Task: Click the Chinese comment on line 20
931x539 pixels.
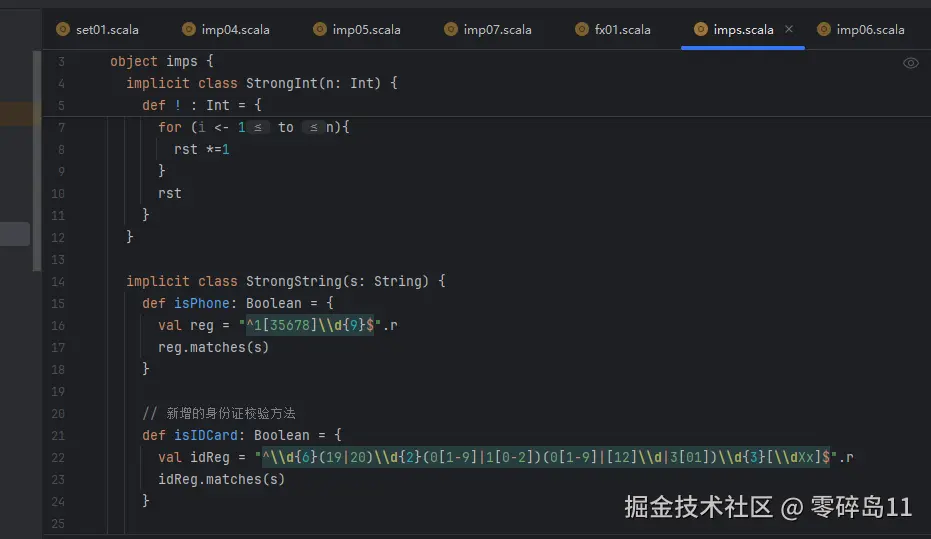Action: (219, 413)
